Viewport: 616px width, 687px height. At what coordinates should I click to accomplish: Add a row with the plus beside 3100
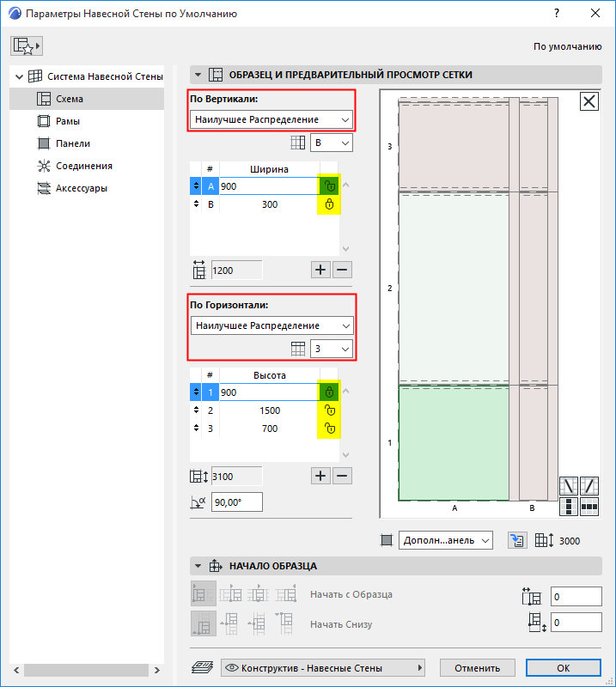pos(320,476)
